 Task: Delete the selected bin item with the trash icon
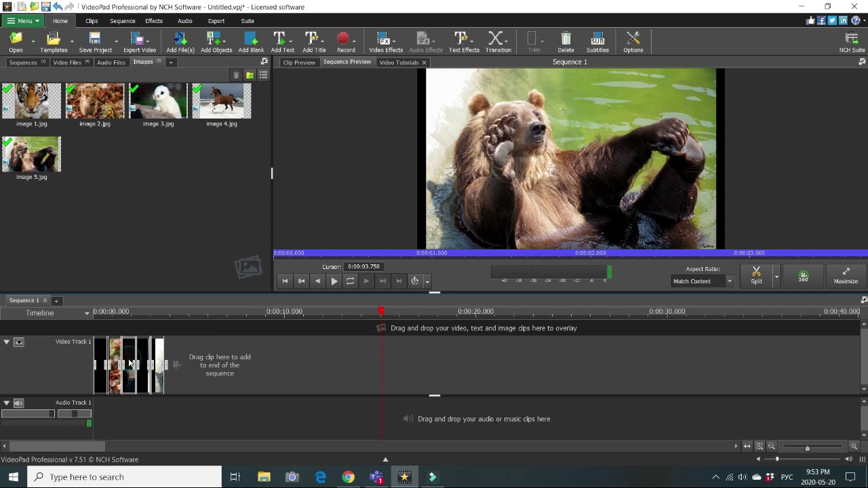(236, 75)
